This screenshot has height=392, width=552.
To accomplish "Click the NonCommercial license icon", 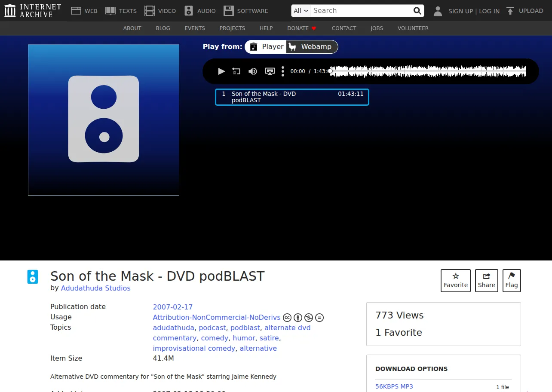I will click(309, 318).
